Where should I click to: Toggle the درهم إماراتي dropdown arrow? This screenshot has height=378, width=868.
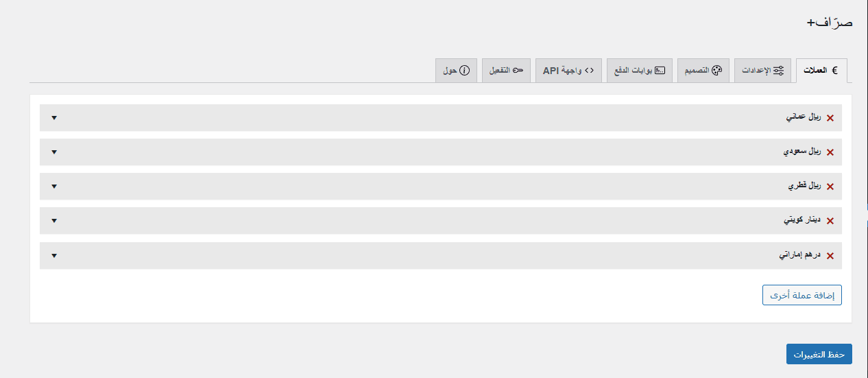(x=54, y=256)
